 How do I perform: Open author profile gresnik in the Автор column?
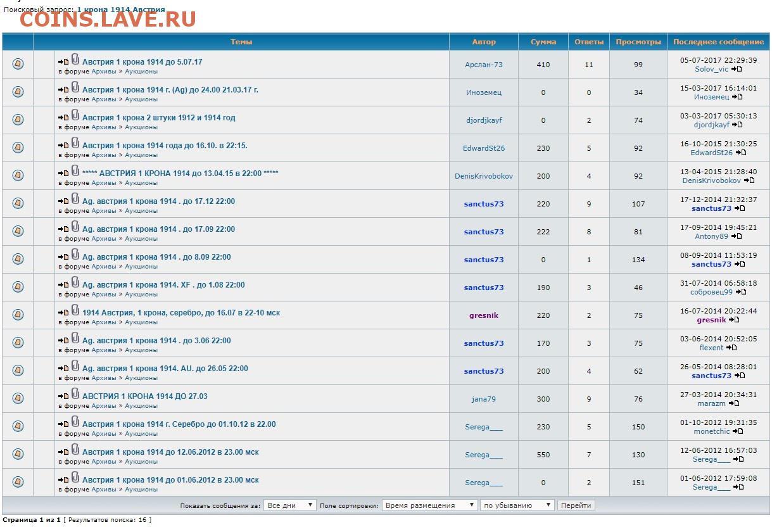(x=484, y=315)
